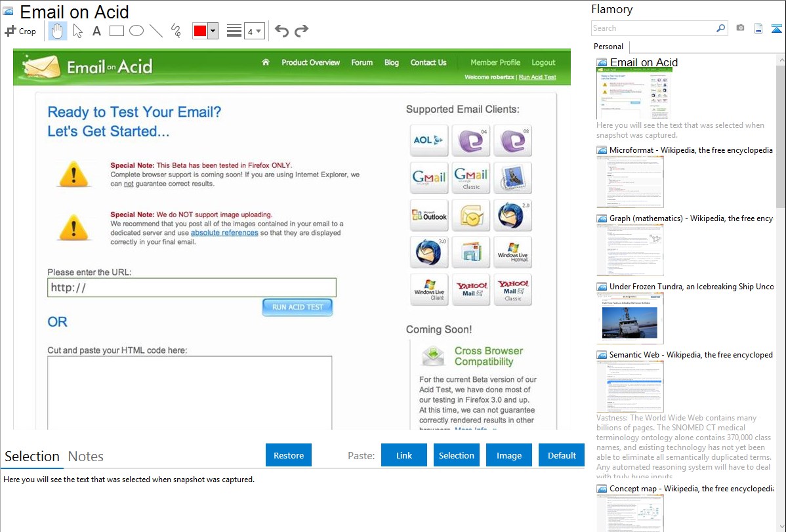Pick the rectangle drawing tool

116,31
